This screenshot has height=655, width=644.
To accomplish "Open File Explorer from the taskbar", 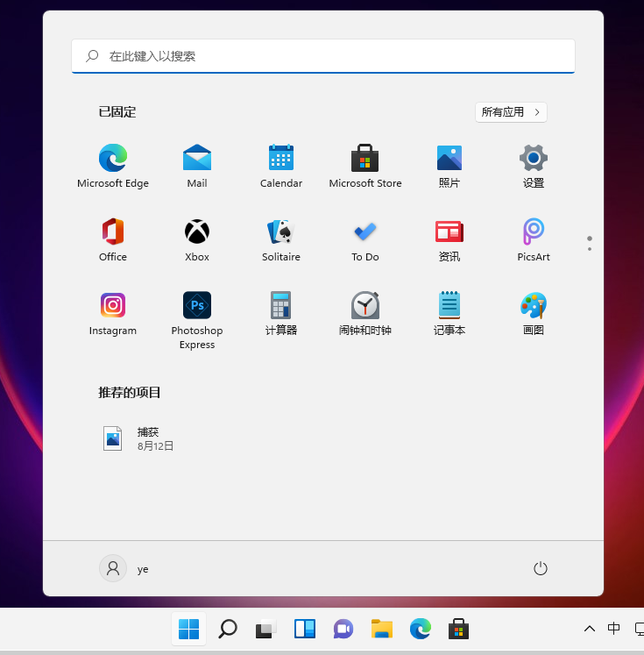I will (x=381, y=629).
